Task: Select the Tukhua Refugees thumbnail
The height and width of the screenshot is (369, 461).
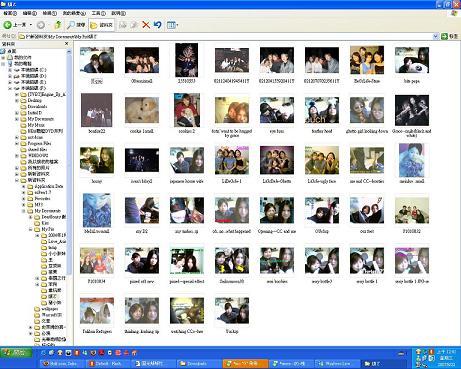Action: (97, 311)
